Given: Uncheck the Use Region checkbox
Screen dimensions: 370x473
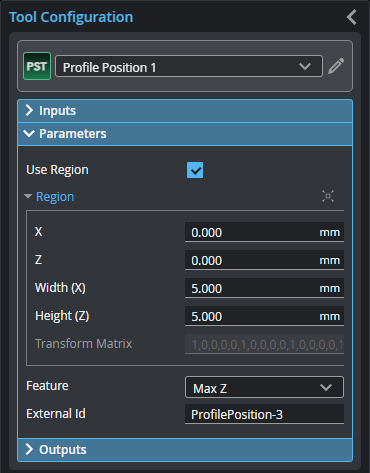Looking at the screenshot, I should (195, 170).
